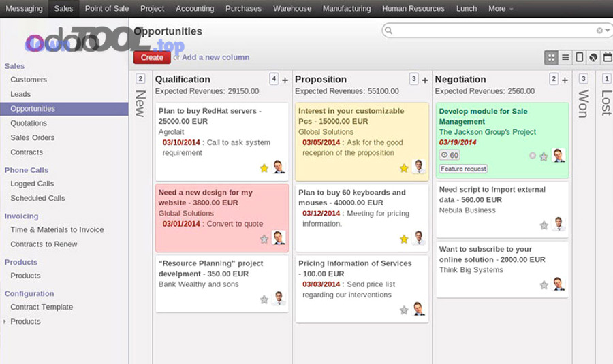Open Quotations in the sidebar
613x364 pixels.
point(29,123)
